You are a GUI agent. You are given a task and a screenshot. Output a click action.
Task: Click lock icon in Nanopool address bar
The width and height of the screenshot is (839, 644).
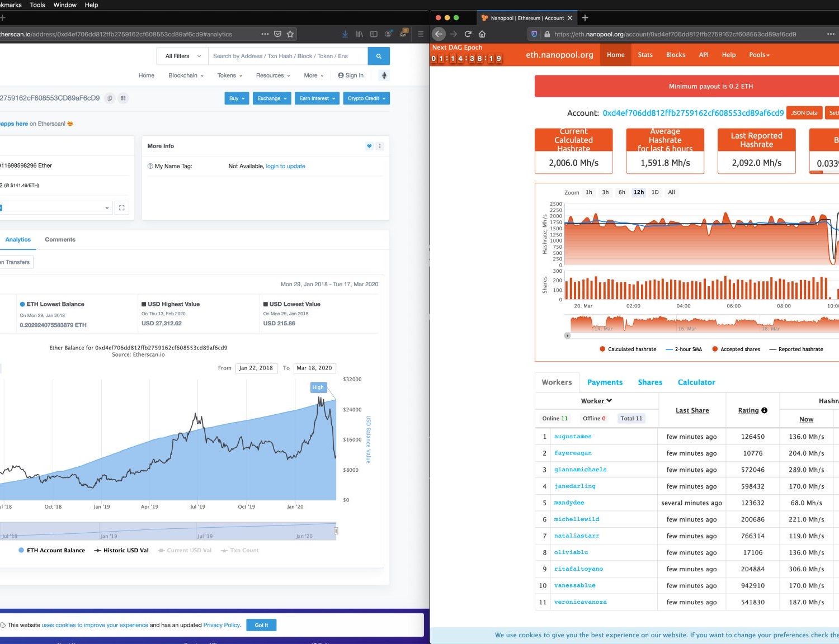tap(547, 34)
